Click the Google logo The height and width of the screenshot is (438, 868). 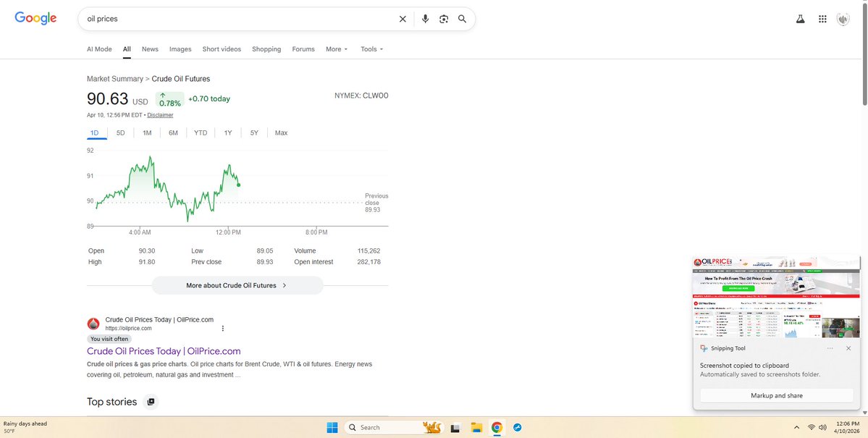pos(35,18)
